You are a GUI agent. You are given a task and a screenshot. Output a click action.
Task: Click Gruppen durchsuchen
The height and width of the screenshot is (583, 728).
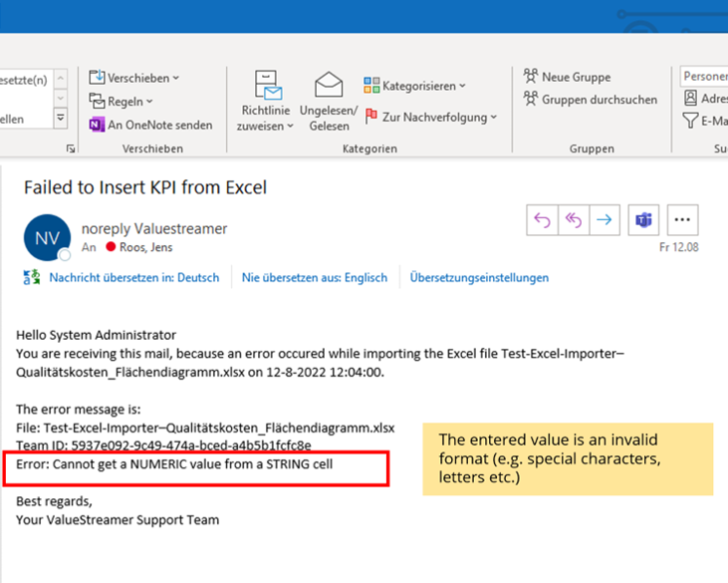590,100
